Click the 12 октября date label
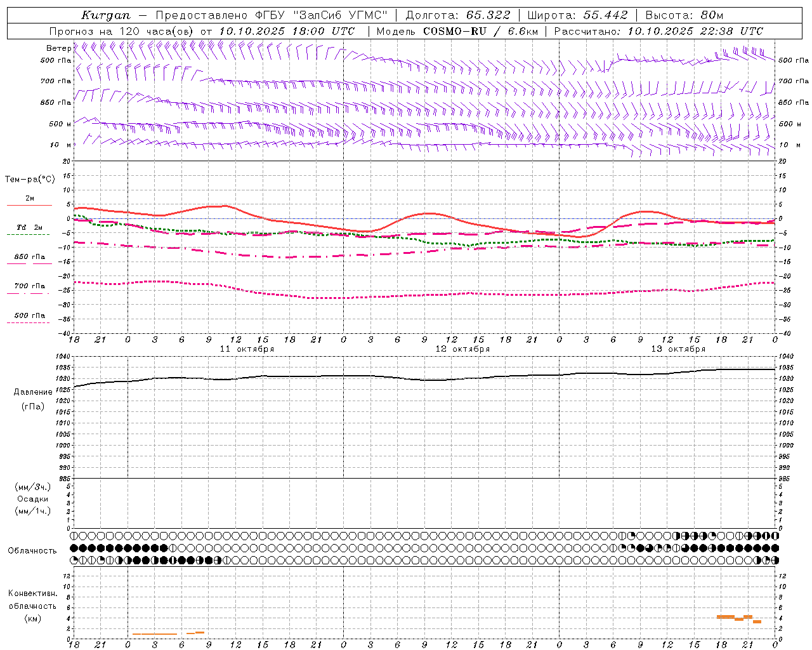Viewport: 812px width, 650px height. 462,349
